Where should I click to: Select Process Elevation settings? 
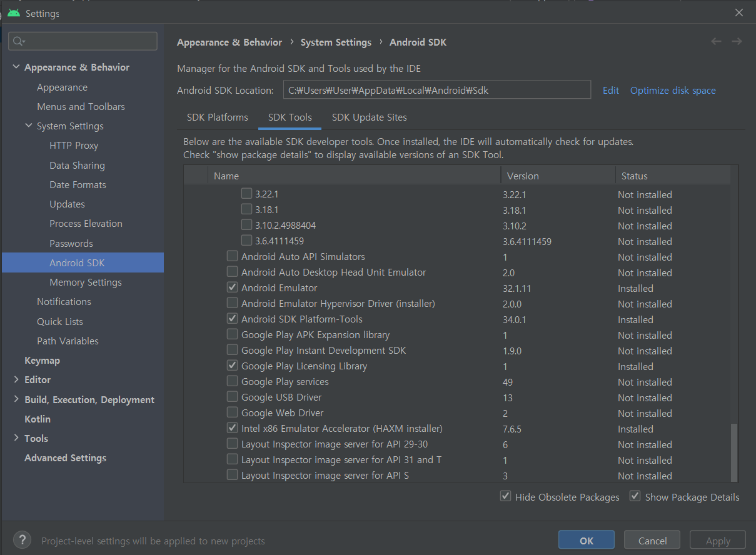coord(86,223)
